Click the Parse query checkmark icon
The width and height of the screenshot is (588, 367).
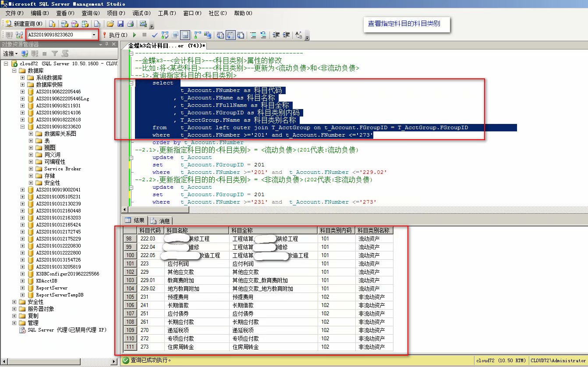[155, 35]
